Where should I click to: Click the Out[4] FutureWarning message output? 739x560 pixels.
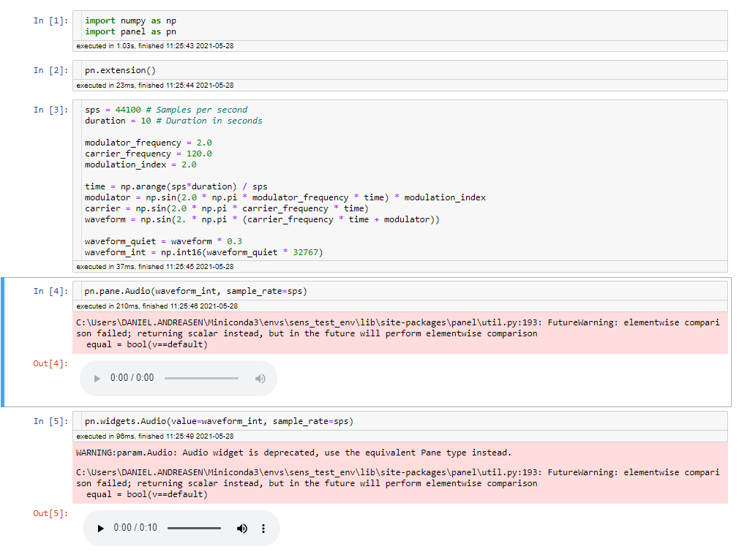pyautogui.click(x=399, y=333)
